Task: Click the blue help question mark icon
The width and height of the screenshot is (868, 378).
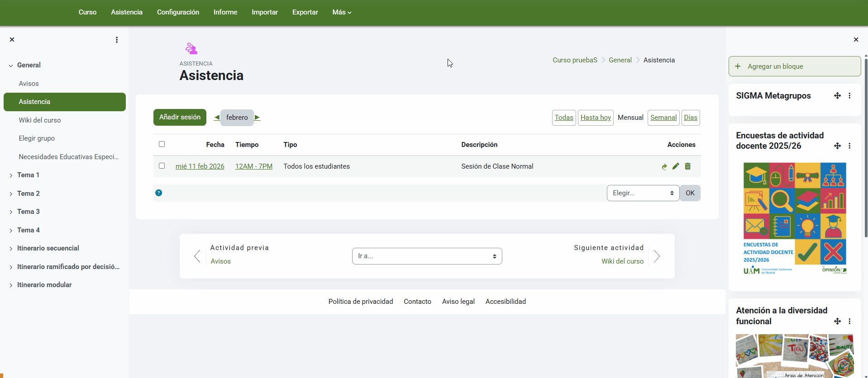Action: 158,193
